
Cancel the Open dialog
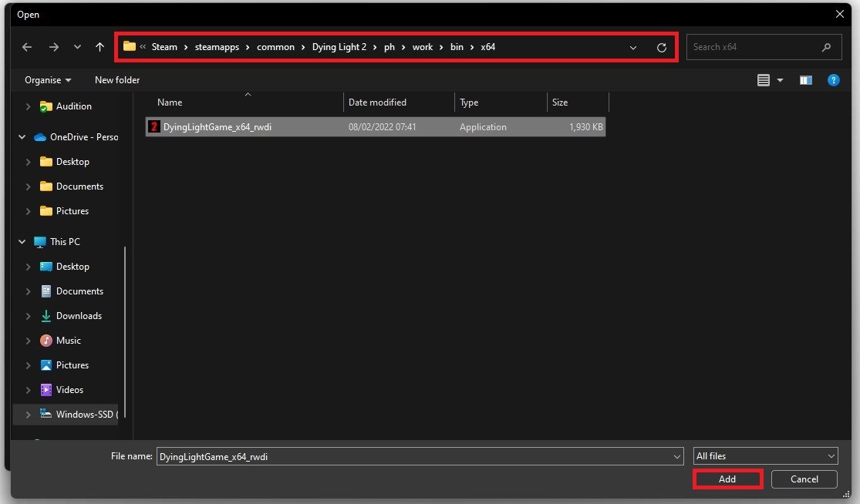coord(804,479)
